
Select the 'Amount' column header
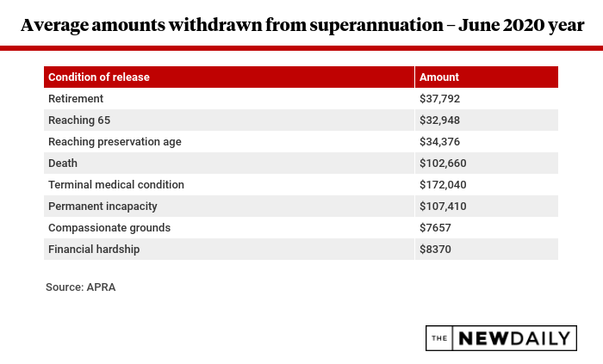pyautogui.click(x=439, y=77)
